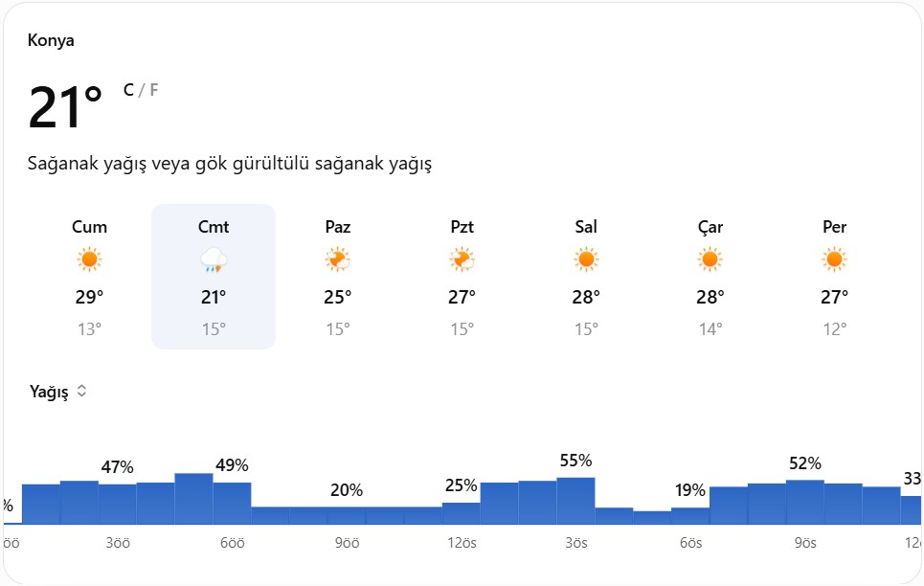Click the 12ös time marker on chart
This screenshot has width=924, height=586.
click(x=462, y=543)
